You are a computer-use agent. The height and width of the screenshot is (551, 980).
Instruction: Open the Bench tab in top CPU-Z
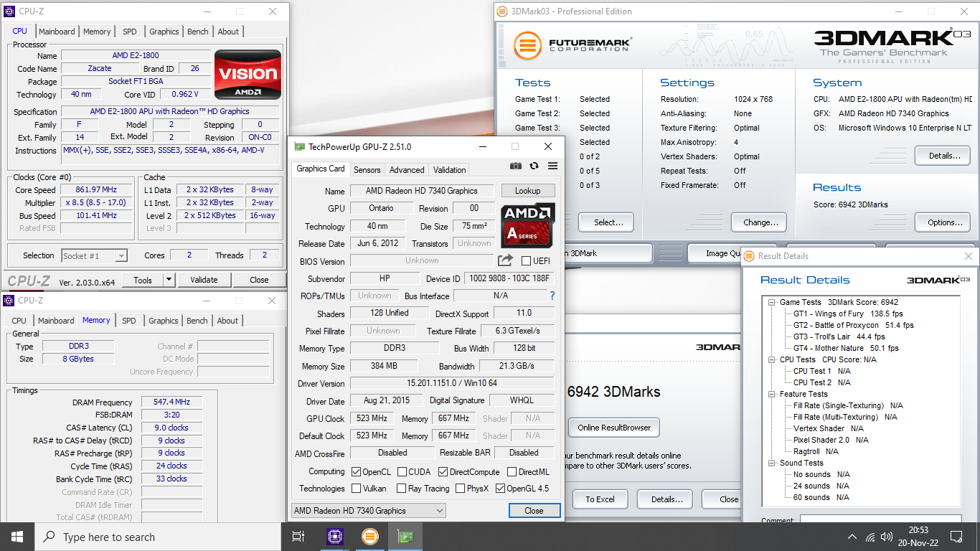pyautogui.click(x=198, y=32)
